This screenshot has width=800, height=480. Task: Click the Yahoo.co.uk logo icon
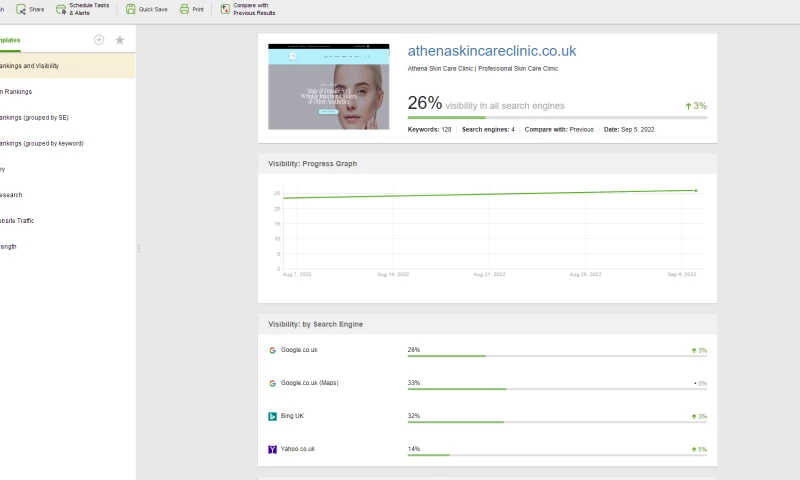point(272,449)
